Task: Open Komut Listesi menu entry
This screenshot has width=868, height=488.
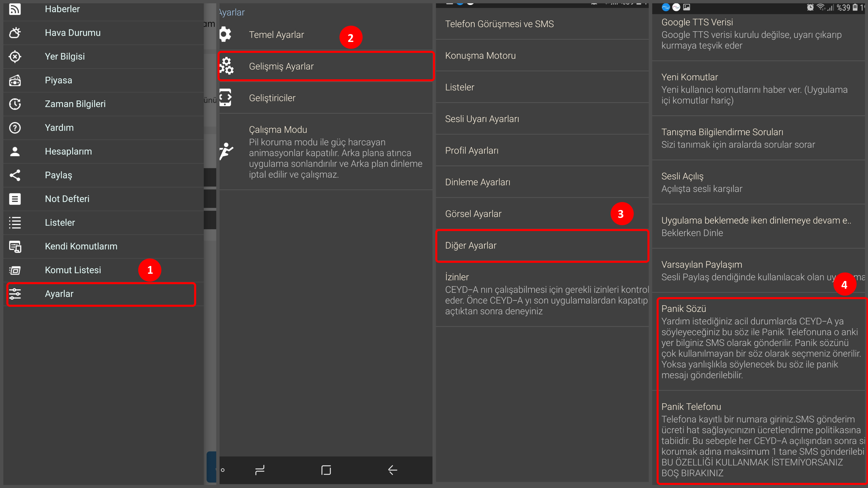Action: click(x=103, y=270)
